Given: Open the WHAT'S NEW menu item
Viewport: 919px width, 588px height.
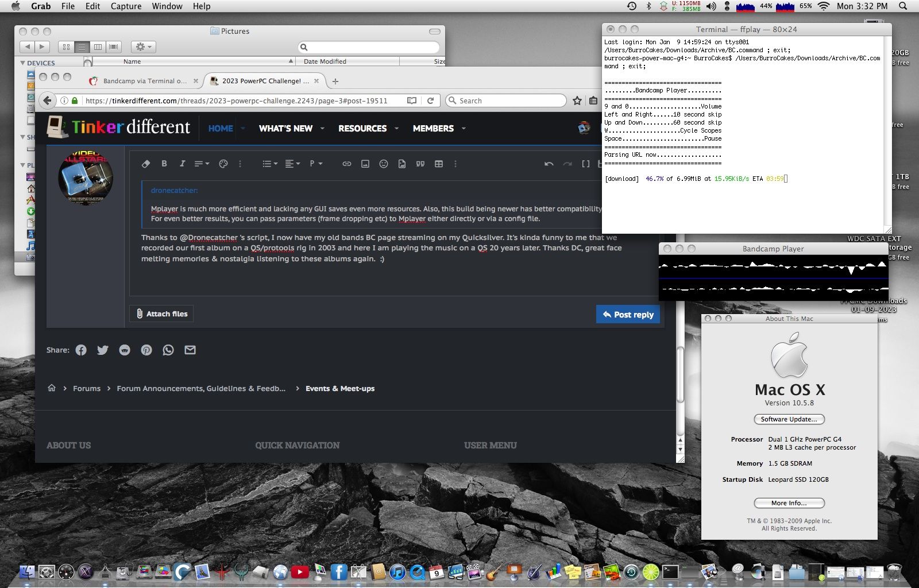Looking at the screenshot, I should [x=285, y=128].
